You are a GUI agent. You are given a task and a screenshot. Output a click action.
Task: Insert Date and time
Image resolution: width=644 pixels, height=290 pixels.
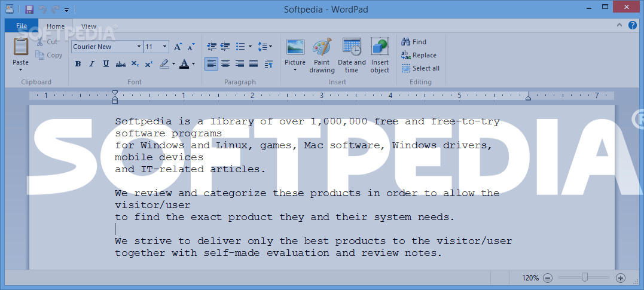[352, 56]
